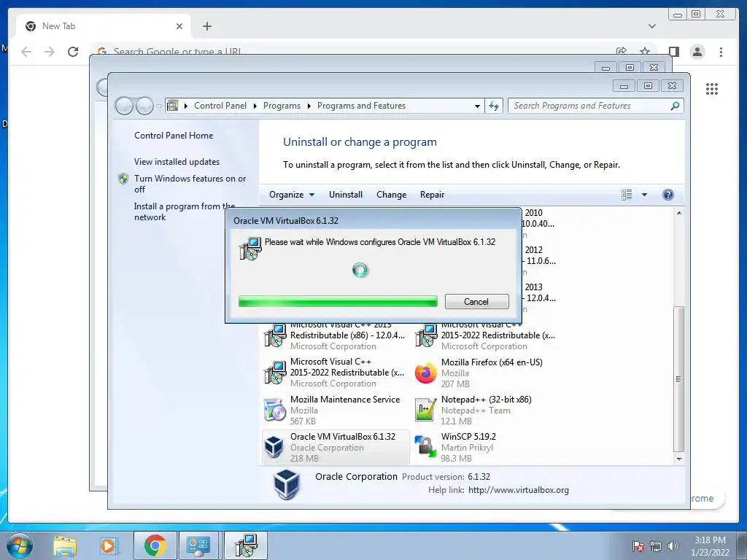This screenshot has height=560, width=747.
Task: Bookmark this page with the star icon
Action: [x=645, y=52]
